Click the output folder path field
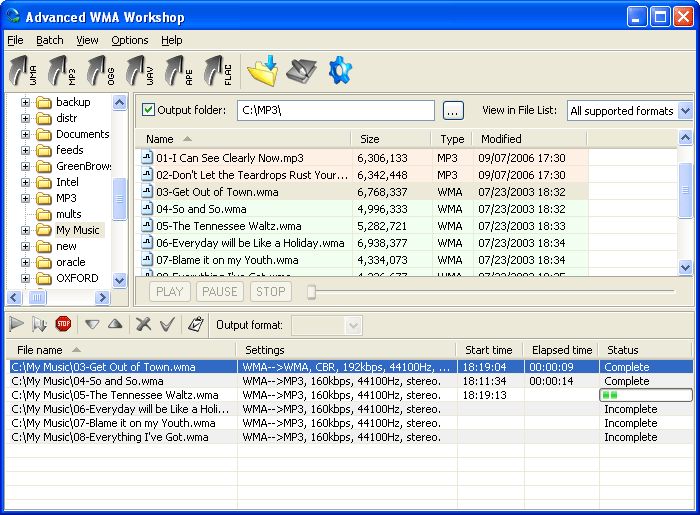 click(x=336, y=110)
